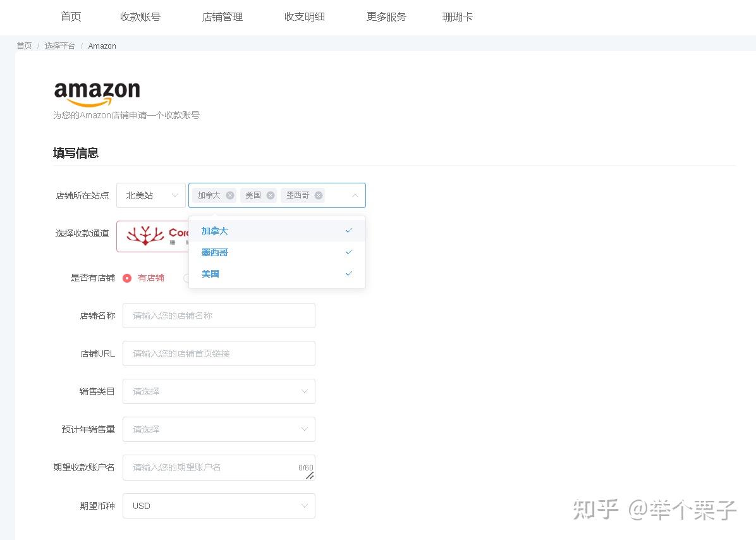
Task: Remove the 美国 tag with its x icon
Action: click(271, 195)
